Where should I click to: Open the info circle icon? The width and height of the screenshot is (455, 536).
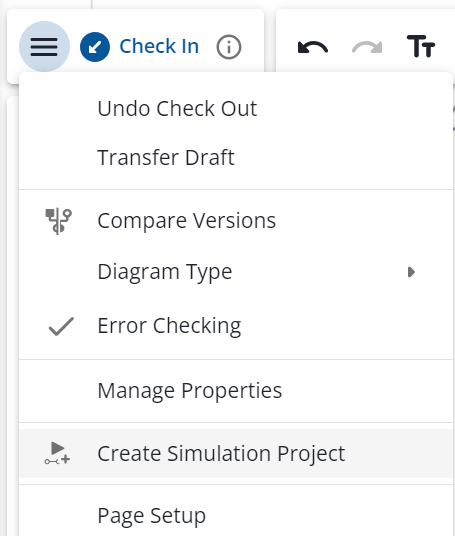point(229,47)
